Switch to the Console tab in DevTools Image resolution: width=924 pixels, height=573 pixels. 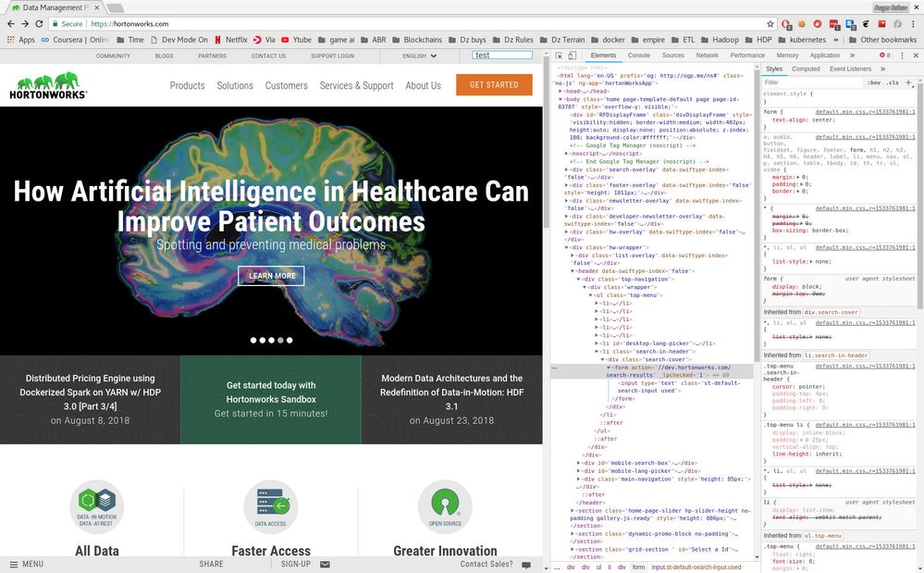pyautogui.click(x=637, y=56)
